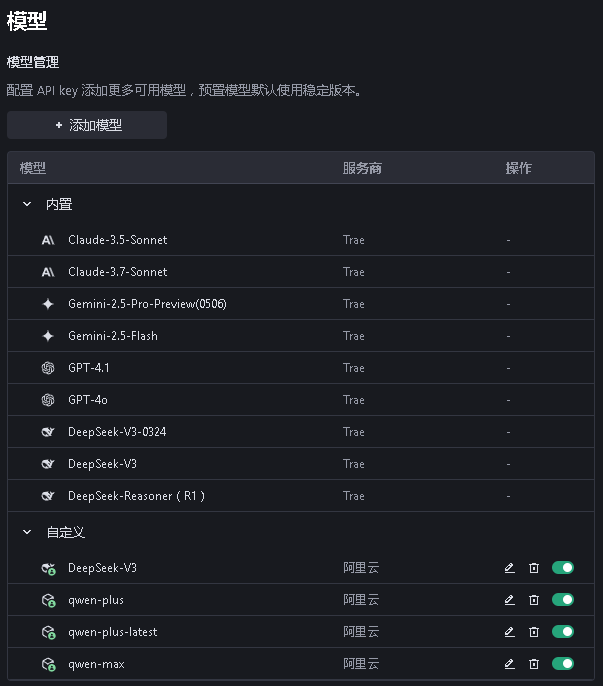This screenshot has height=686, width=603.
Task: Click the Gemini-2.5-Flash sparkle icon
Action: click(x=48, y=336)
